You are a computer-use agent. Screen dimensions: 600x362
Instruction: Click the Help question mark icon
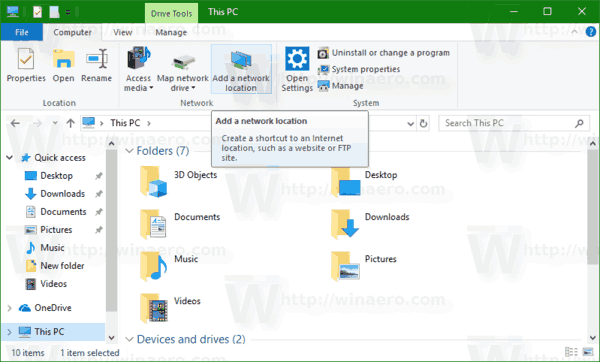coord(591,32)
